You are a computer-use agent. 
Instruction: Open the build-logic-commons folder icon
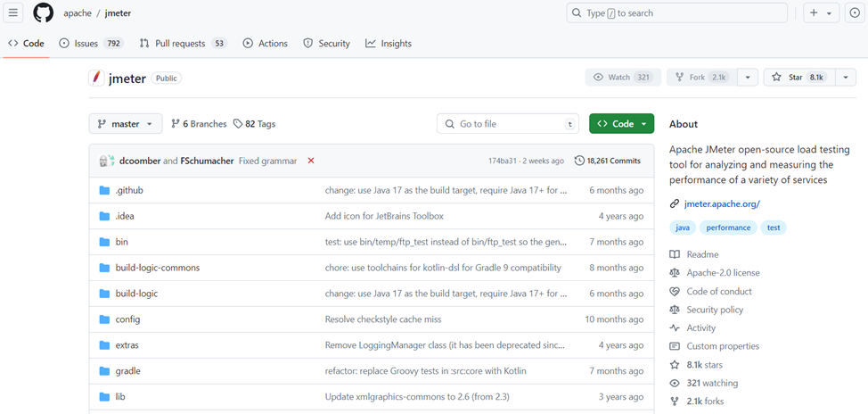point(104,268)
